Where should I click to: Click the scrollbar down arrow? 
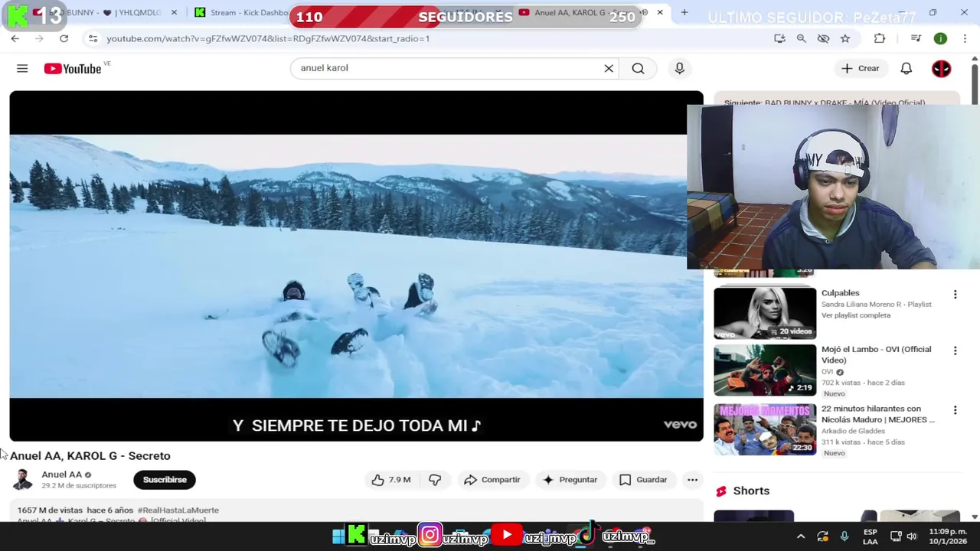click(x=974, y=517)
